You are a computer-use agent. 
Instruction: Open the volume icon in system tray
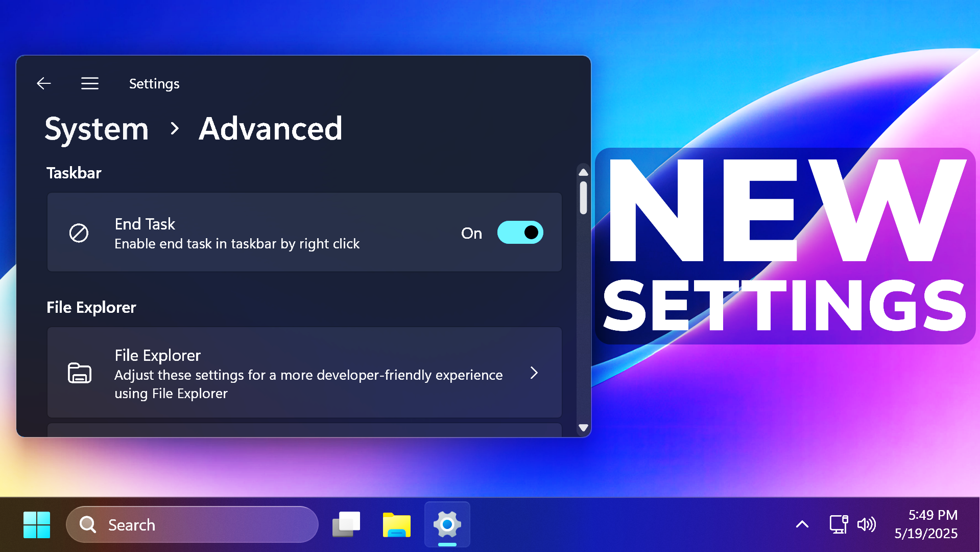[x=867, y=524]
